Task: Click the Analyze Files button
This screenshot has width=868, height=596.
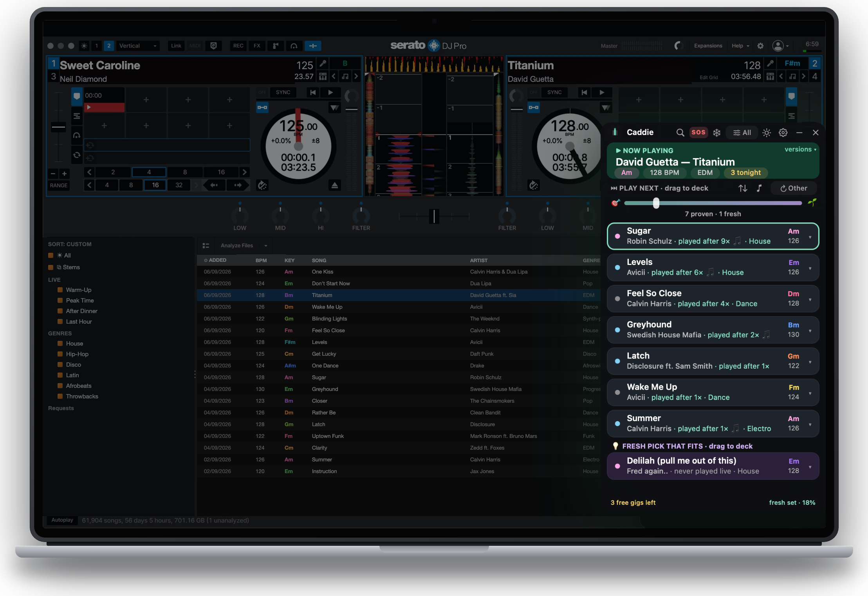Action: [x=236, y=246]
